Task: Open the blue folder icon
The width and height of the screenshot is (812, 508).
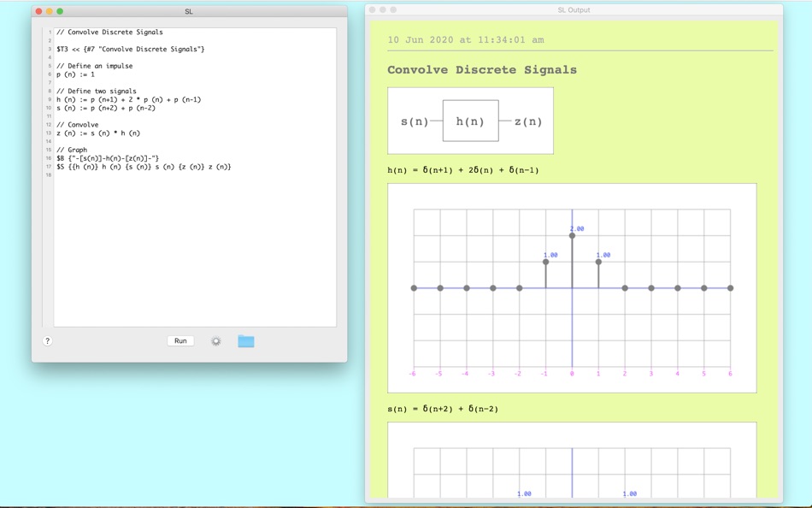Action: click(x=246, y=341)
